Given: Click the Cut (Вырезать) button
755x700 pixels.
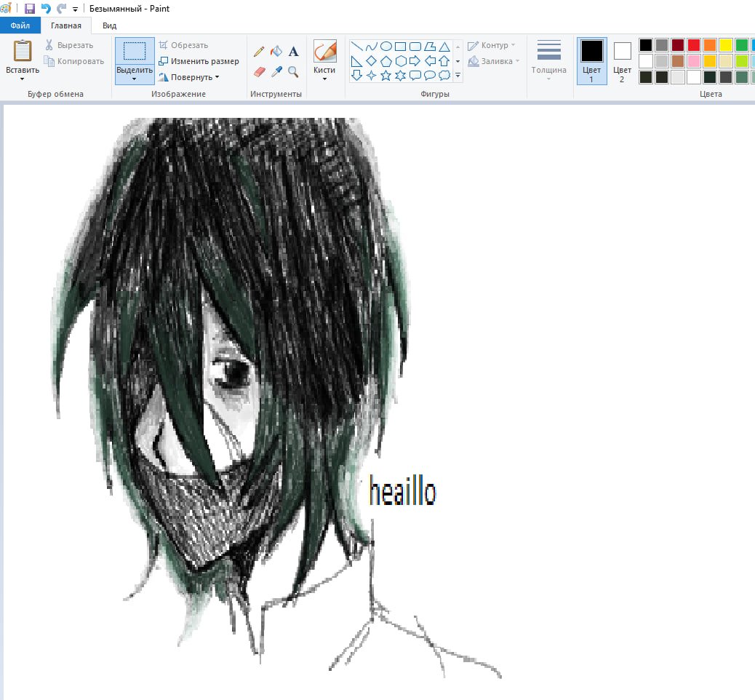Looking at the screenshot, I should tap(68, 45).
